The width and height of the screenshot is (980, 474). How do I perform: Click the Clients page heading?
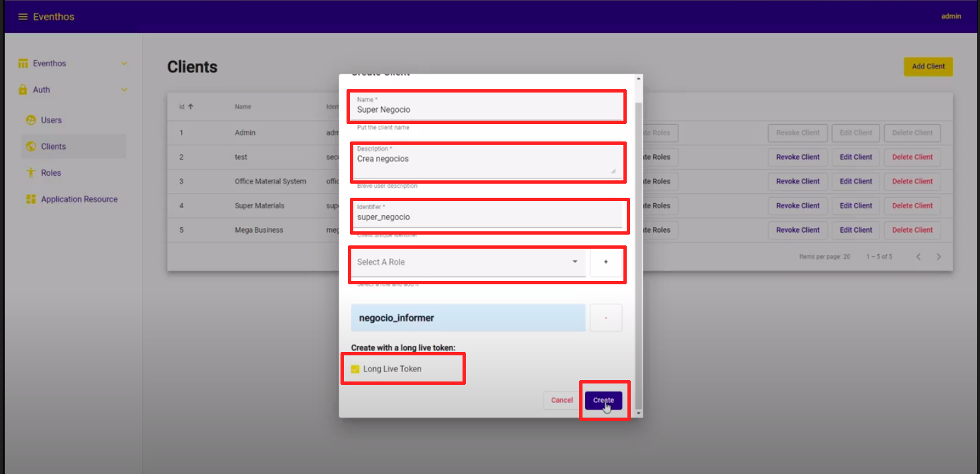tap(192, 67)
